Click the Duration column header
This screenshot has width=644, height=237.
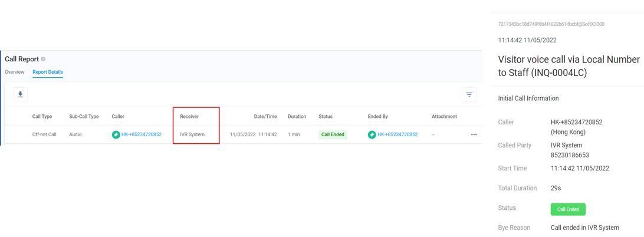pos(297,117)
